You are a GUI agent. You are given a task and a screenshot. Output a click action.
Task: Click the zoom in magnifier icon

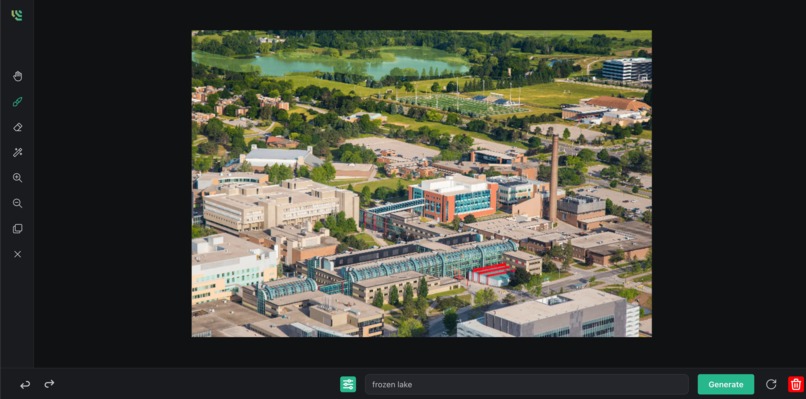[17, 178]
